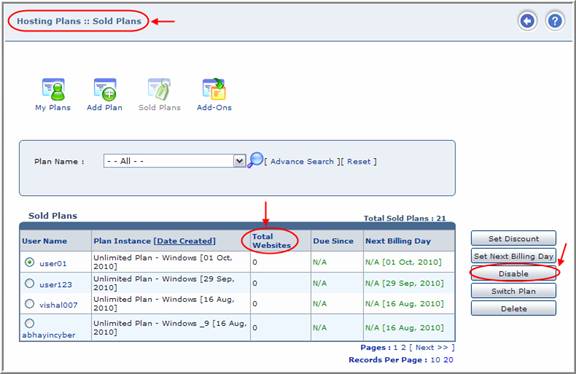Open the My Plans icon

(x=54, y=89)
